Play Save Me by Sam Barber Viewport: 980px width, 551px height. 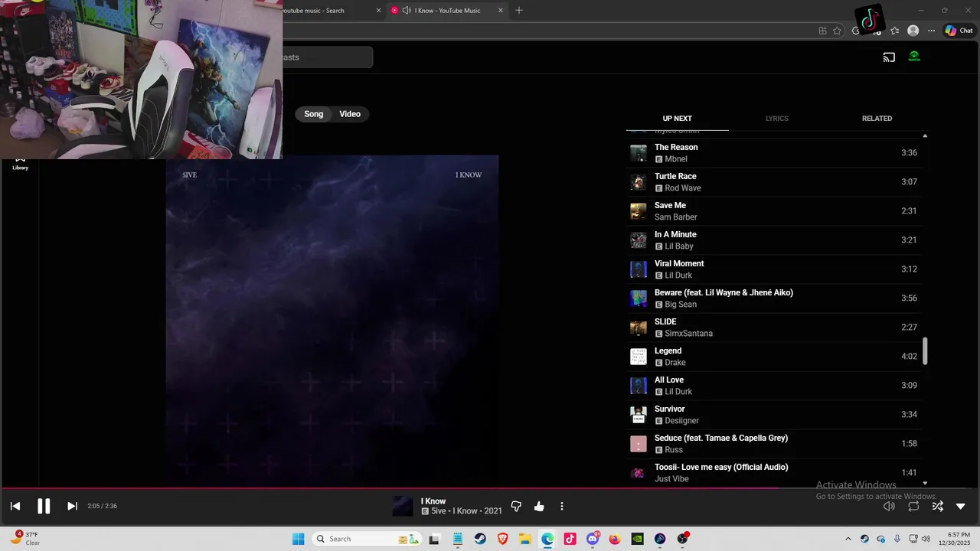(x=773, y=211)
